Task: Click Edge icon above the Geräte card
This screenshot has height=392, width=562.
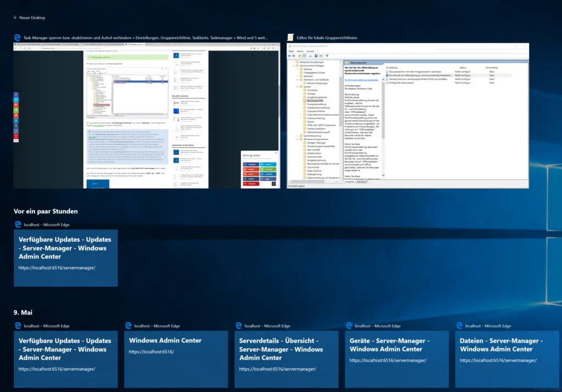Action: coord(349,326)
